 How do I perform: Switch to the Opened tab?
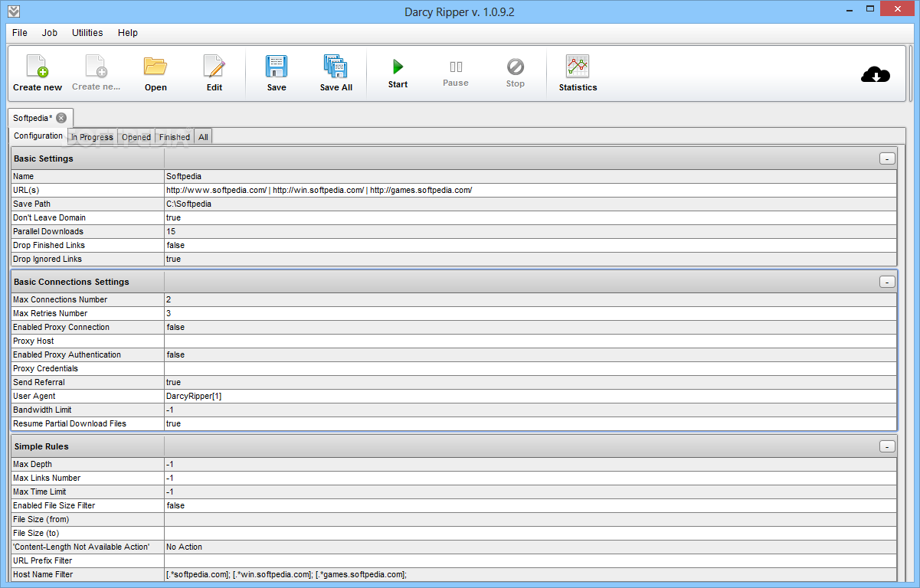tap(136, 137)
